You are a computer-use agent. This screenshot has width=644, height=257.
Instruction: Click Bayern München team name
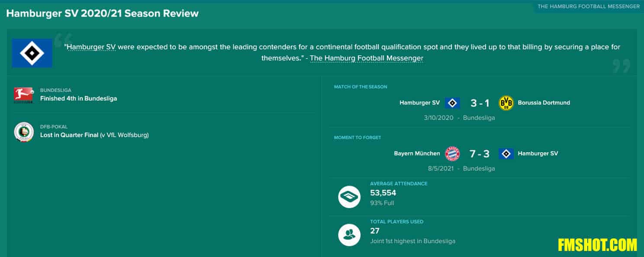pyautogui.click(x=417, y=154)
